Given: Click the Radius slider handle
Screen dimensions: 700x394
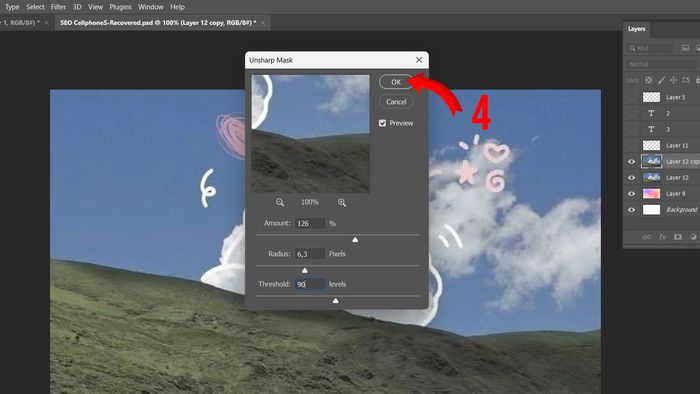Looking at the screenshot, I should [x=304, y=271].
